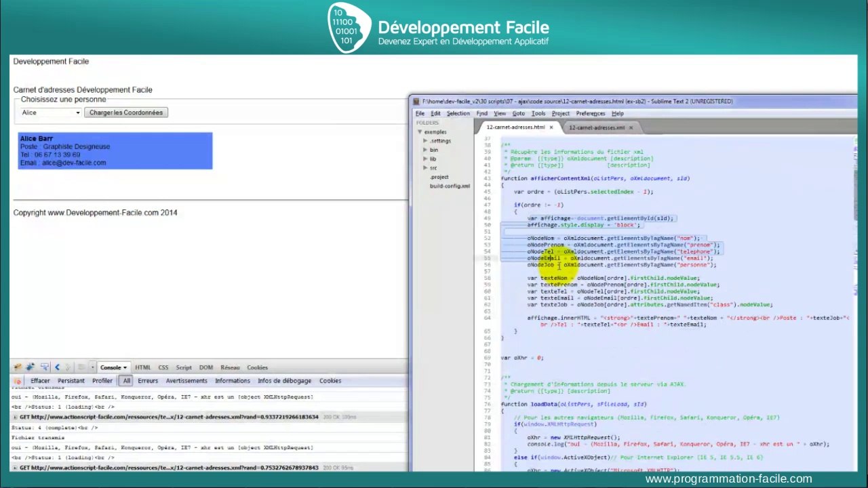Open the Firebug panel list dropdown

(93, 367)
